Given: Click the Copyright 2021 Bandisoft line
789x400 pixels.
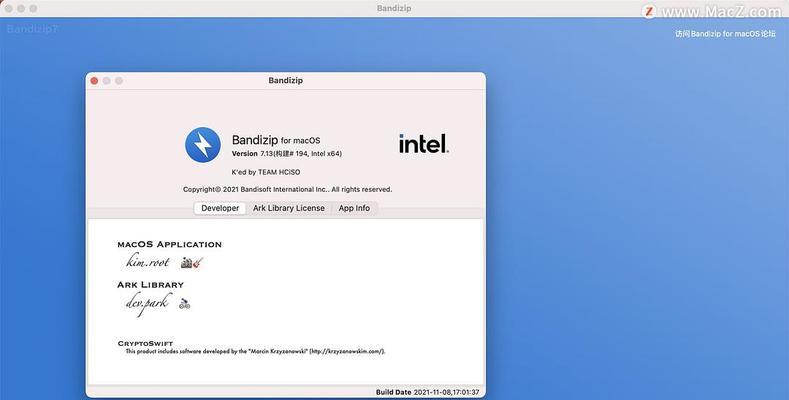Looking at the screenshot, I should click(x=287, y=190).
